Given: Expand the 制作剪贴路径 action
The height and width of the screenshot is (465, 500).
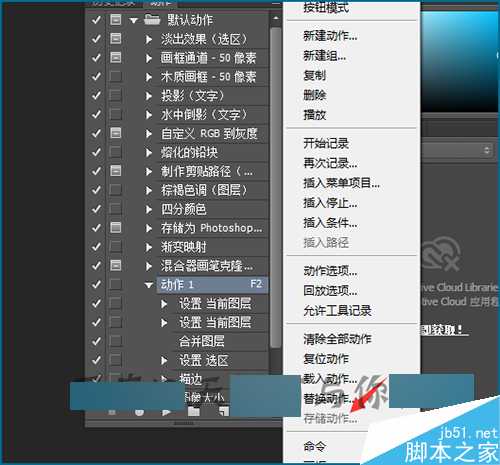Looking at the screenshot, I should pos(149,172).
